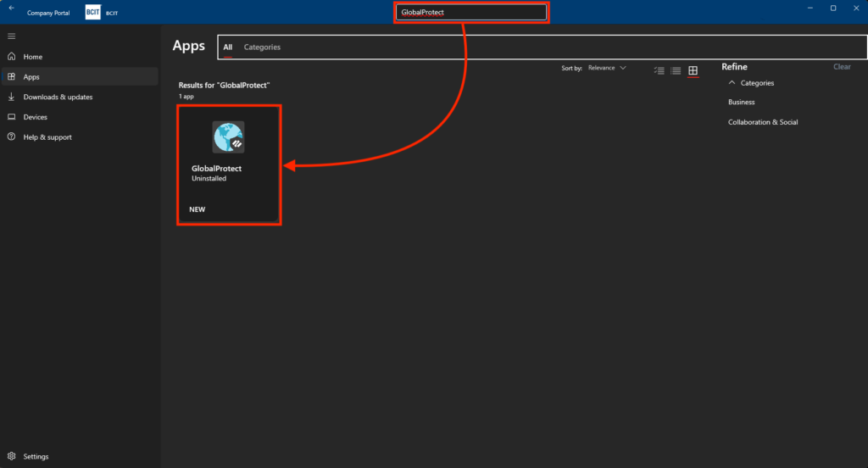Click the Home icon in sidebar

pos(12,57)
